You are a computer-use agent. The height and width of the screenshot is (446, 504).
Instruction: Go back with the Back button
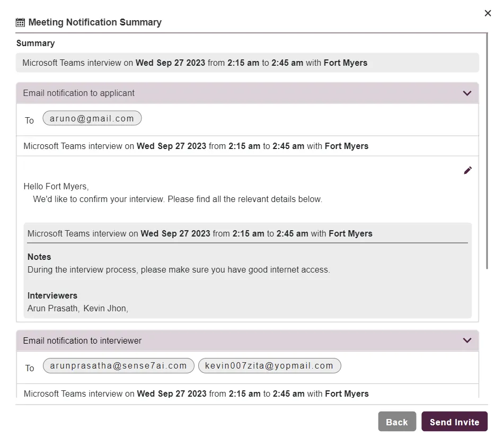coord(397,422)
